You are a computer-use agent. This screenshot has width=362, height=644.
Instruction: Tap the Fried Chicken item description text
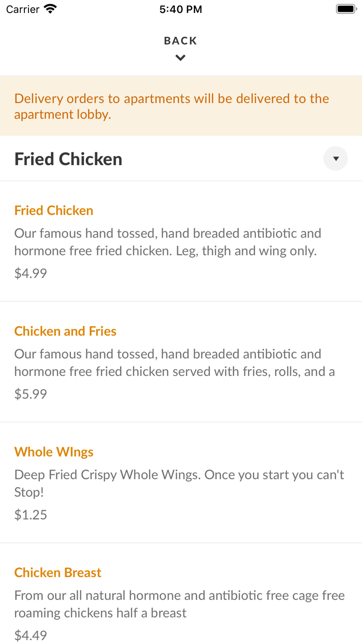pos(168,242)
